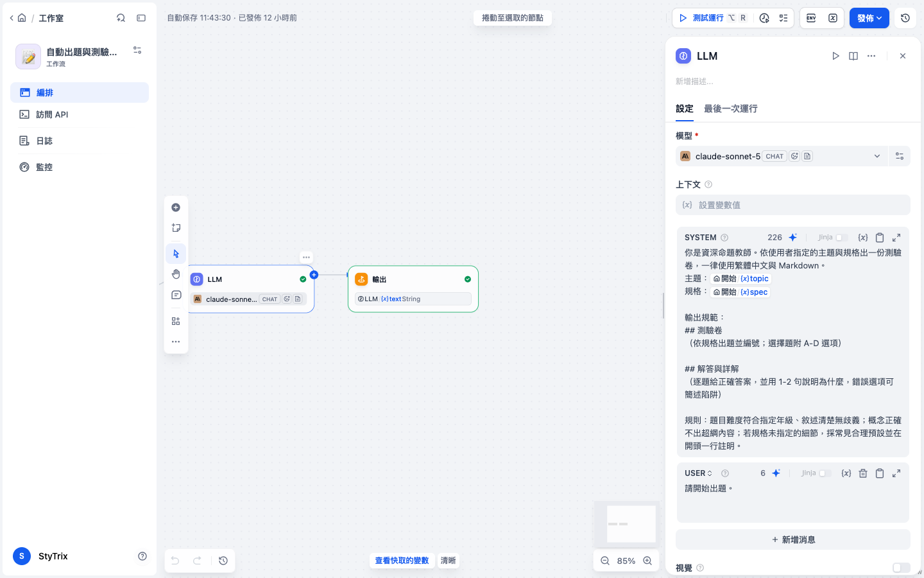
Task: Switch to the 最後一次運行 tab
Action: click(x=731, y=109)
